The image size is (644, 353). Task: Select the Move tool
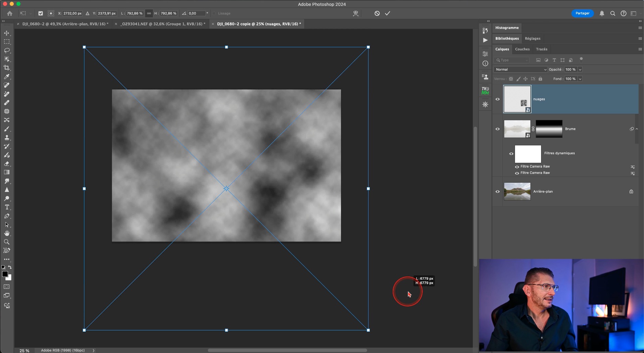pos(7,33)
